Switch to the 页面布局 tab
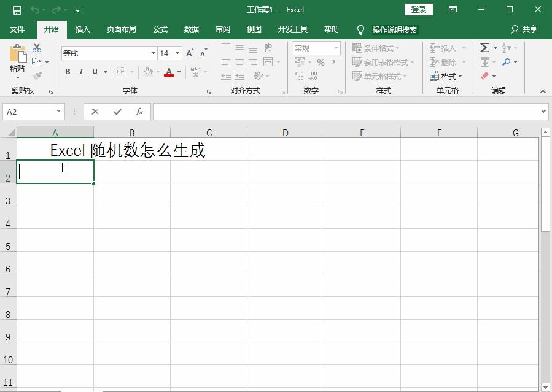This screenshot has width=552, height=392. click(x=122, y=29)
